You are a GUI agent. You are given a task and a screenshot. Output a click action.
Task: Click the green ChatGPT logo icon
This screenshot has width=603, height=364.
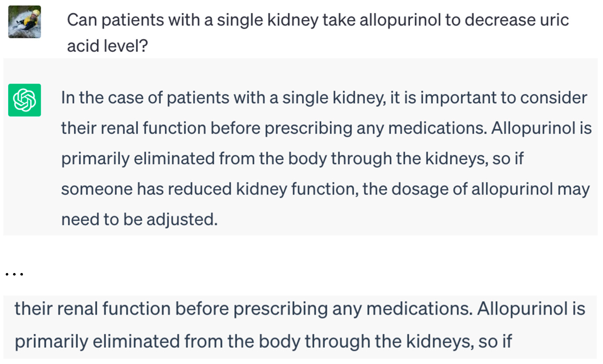point(24,100)
